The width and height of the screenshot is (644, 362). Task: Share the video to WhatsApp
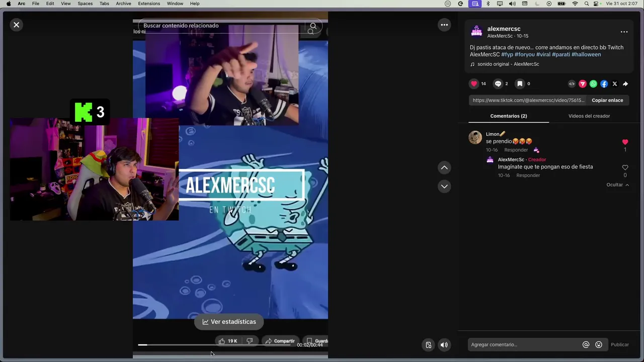click(x=593, y=84)
